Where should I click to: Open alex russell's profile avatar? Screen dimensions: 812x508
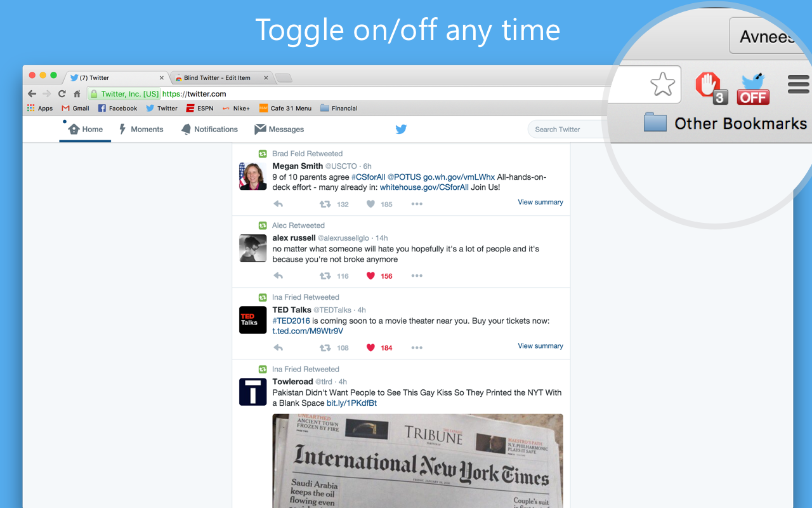tap(252, 248)
